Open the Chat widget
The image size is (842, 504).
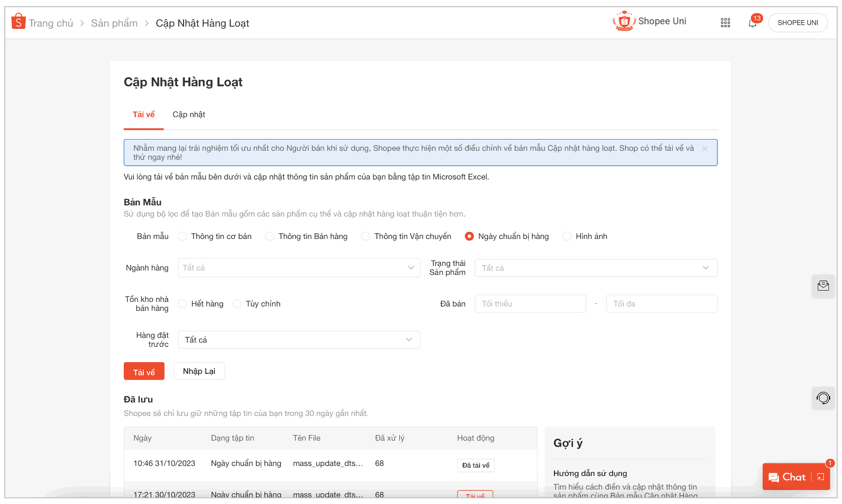coord(787,477)
